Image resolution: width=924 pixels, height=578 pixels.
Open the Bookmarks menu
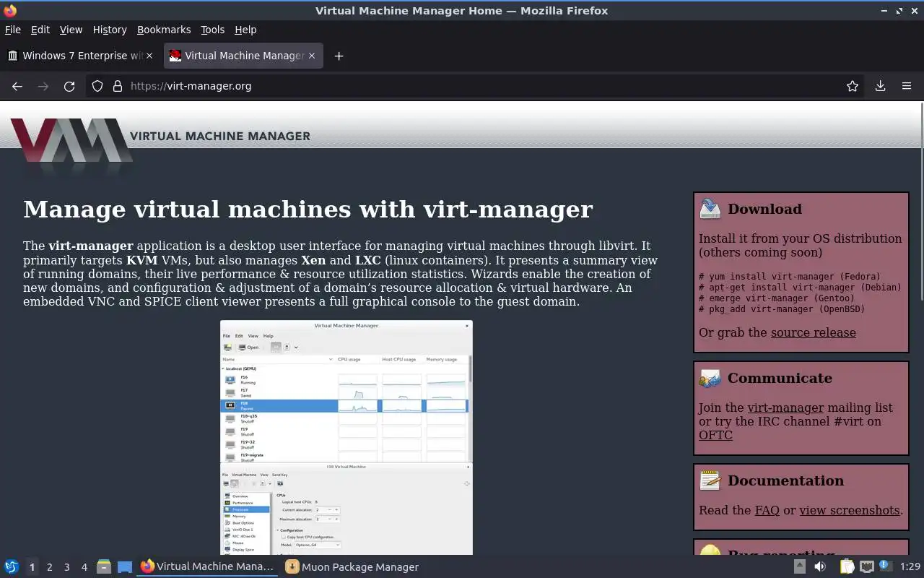click(x=164, y=30)
